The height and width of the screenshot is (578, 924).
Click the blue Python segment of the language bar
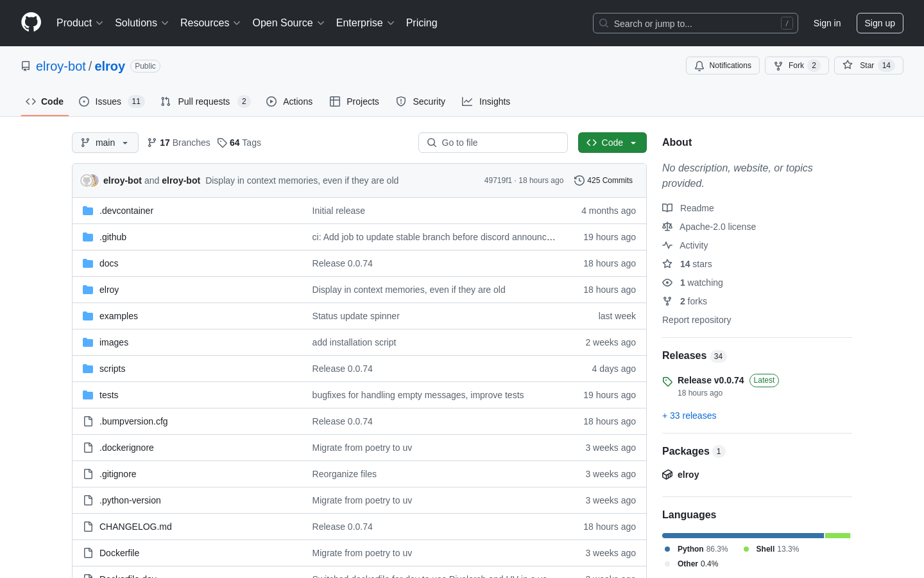(x=743, y=536)
